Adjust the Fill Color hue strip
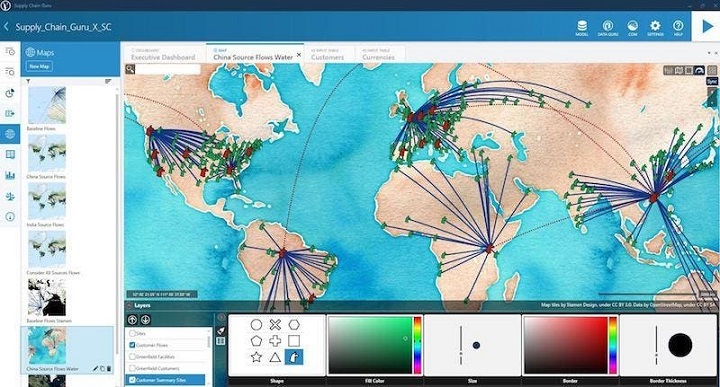 click(417, 345)
